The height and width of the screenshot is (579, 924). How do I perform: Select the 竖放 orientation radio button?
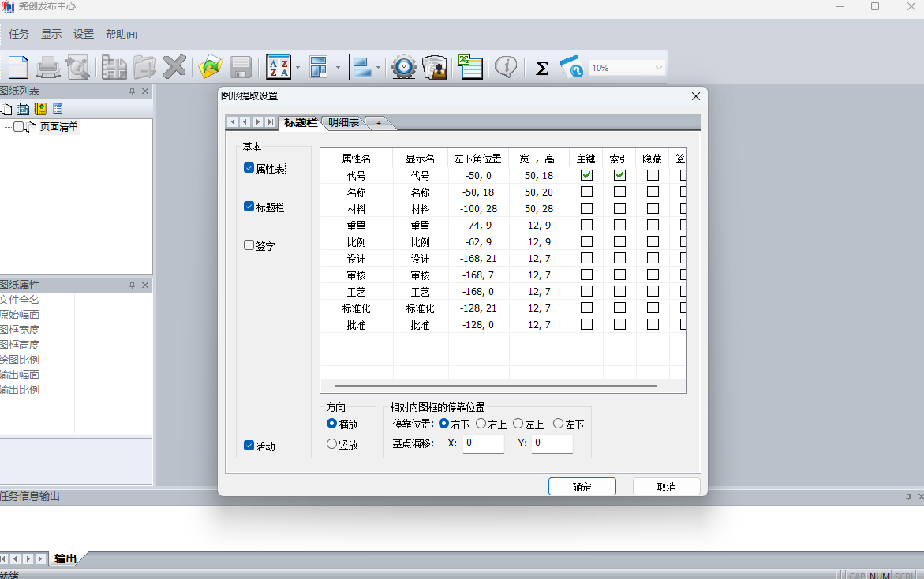pos(331,444)
